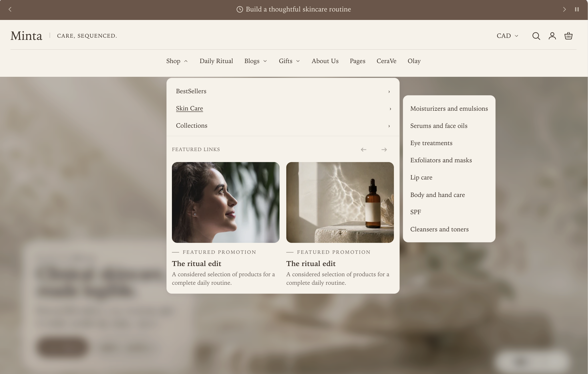
Task: Open the woman profile promotion image
Action: (x=226, y=202)
